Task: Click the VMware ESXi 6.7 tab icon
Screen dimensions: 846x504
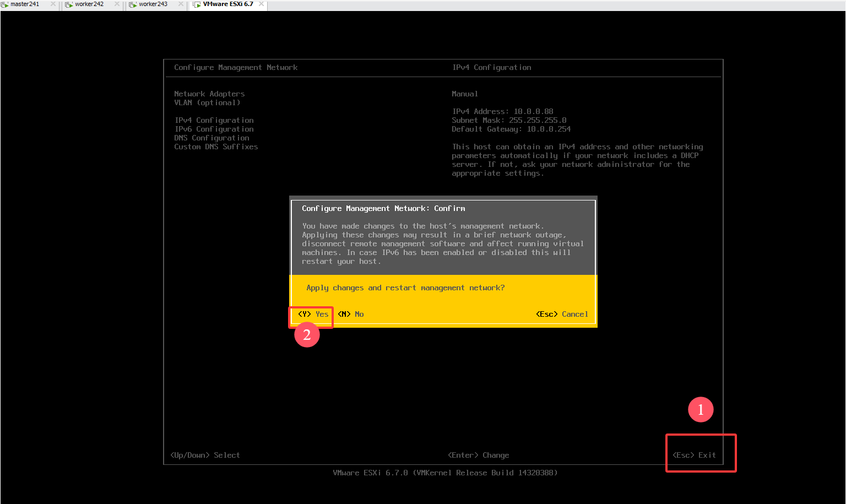Action: click(197, 4)
